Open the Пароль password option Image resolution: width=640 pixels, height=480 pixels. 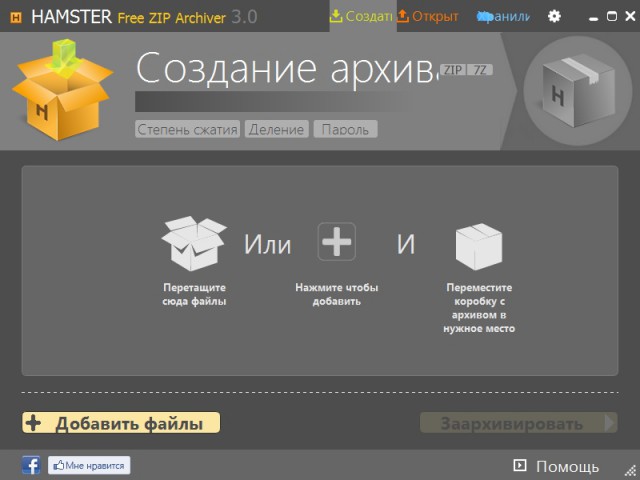pyautogui.click(x=345, y=129)
